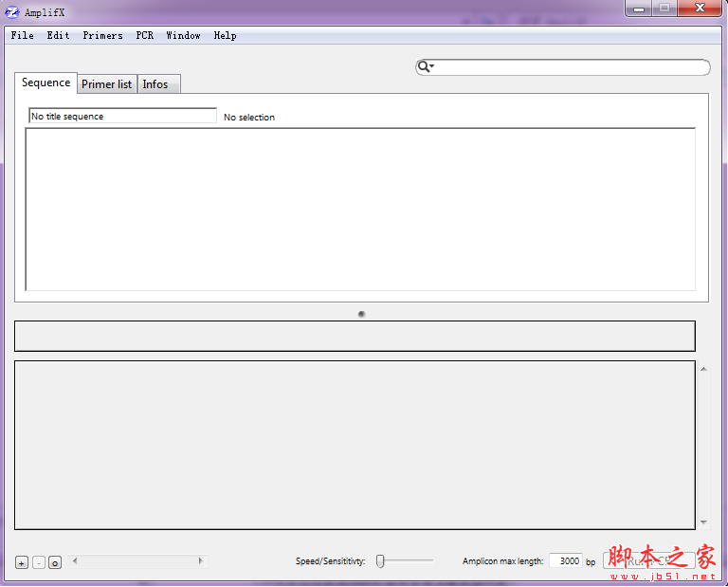This screenshot has width=728, height=587.
Task: Click the search magnifier dropdown icon
Action: pyautogui.click(x=426, y=67)
